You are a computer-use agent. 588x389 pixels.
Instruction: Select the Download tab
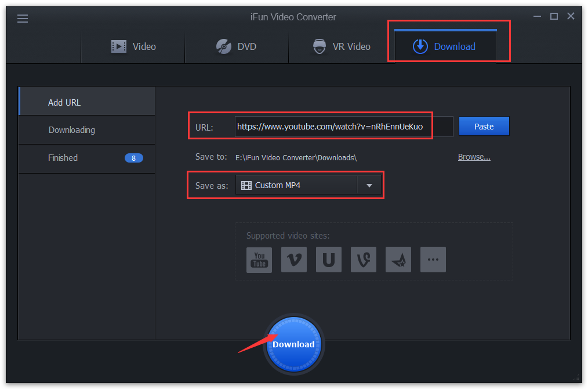(445, 46)
